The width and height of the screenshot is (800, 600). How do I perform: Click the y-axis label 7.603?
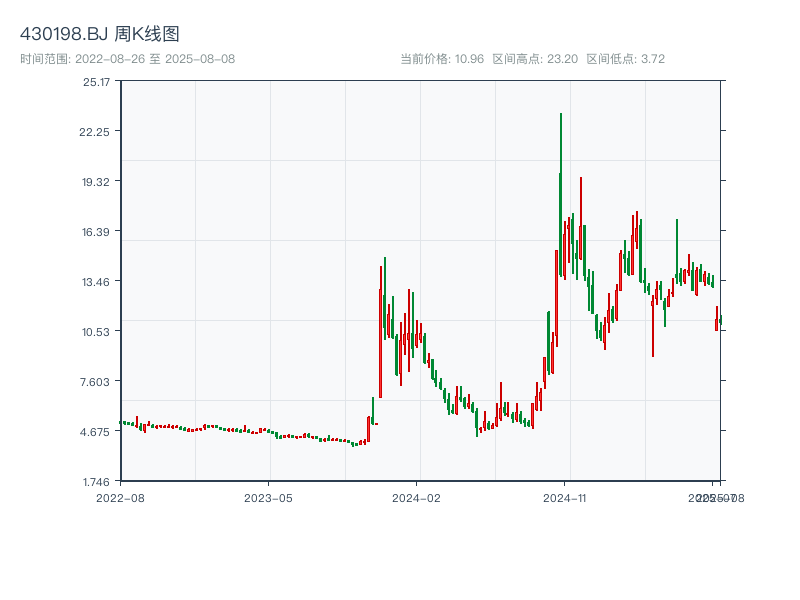(95, 382)
